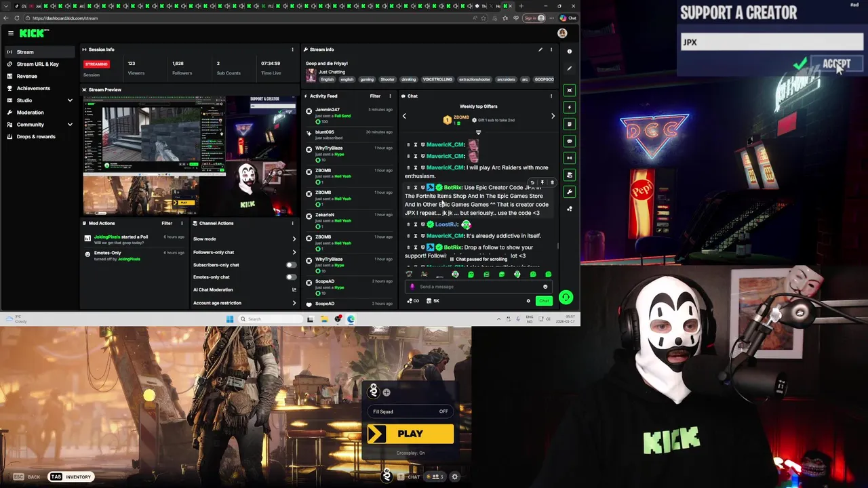Open chat settings gear

click(x=528, y=301)
